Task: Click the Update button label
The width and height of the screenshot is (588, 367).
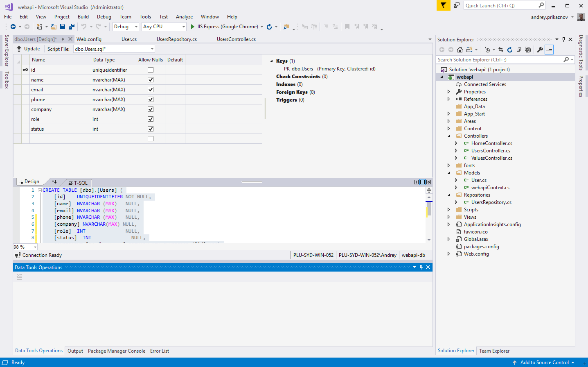Action: (32, 49)
